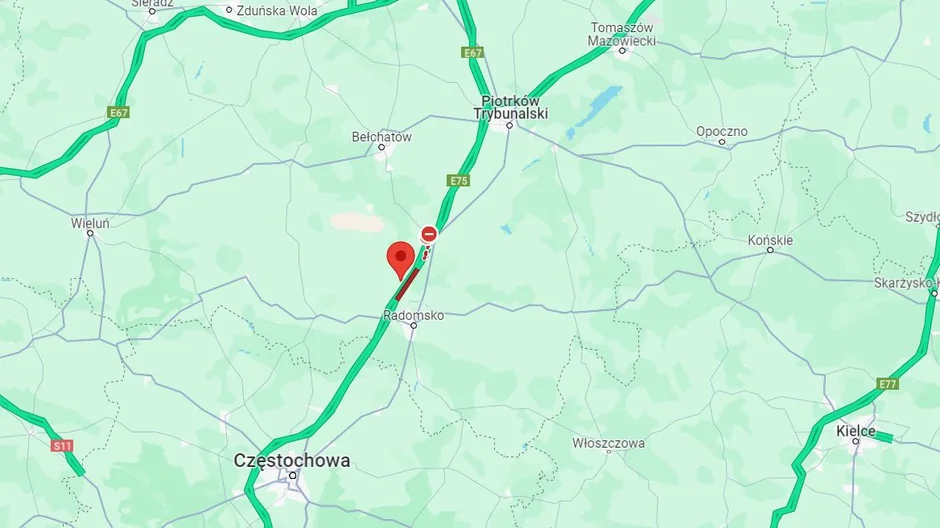This screenshot has height=528, width=940.
Task: Click the Radomsko town marker
Action: pos(414,325)
